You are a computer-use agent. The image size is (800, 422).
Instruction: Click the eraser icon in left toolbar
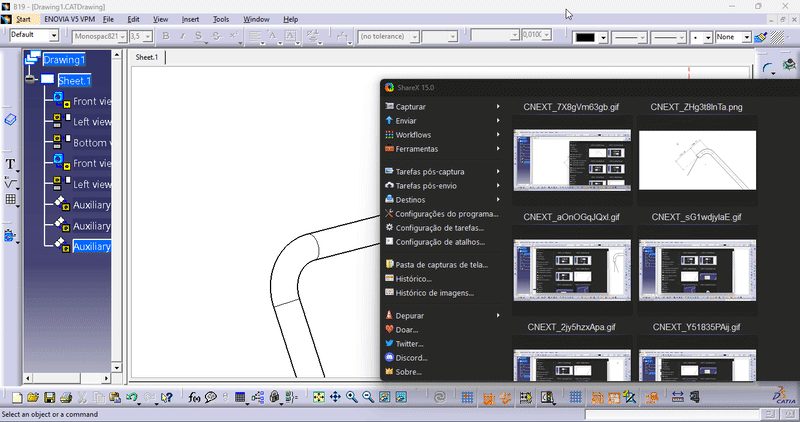click(x=10, y=119)
